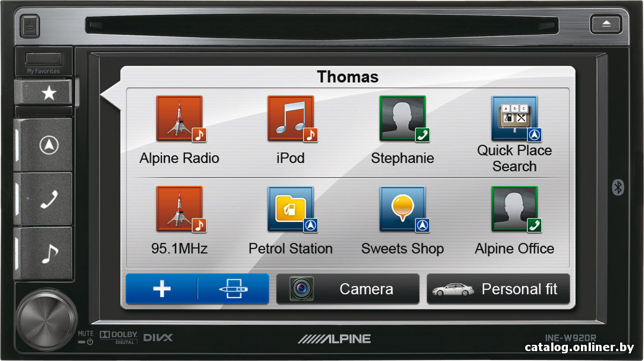Screen dimensions: 644x361
Task: Call the Stephanie contact shortcut
Action: pos(403,130)
